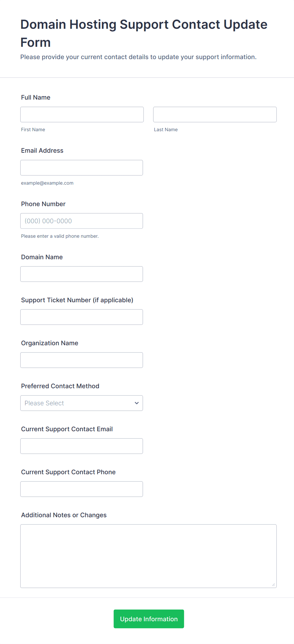The image size is (294, 644).
Task: Click the Phone Number field
Action: pos(82,221)
